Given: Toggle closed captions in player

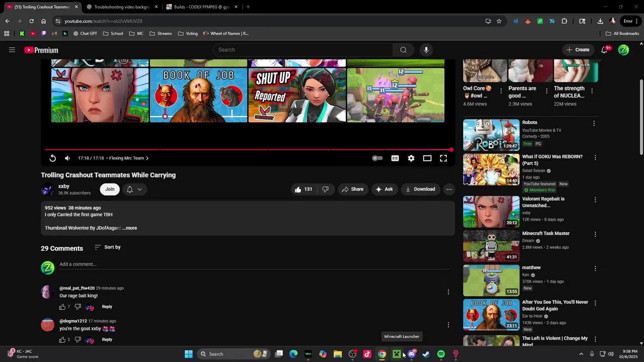Looking at the screenshot, I should (x=395, y=158).
